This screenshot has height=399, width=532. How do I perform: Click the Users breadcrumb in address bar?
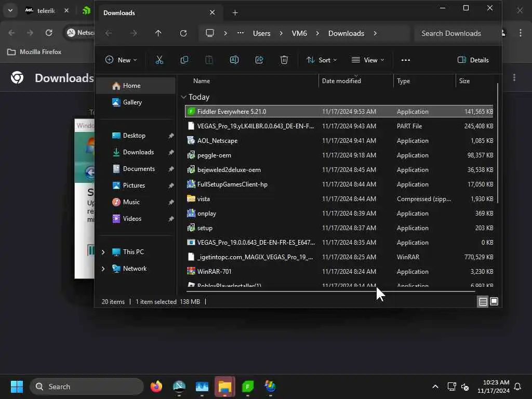point(262,33)
